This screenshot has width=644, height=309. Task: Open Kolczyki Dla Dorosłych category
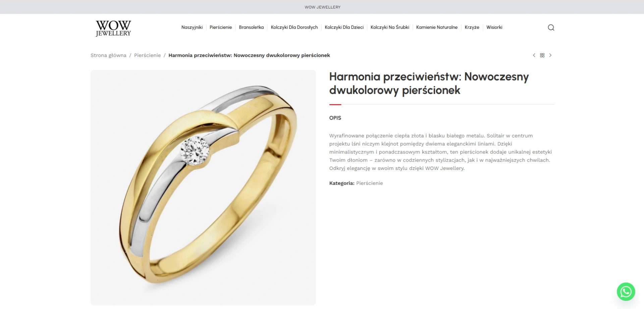click(294, 28)
